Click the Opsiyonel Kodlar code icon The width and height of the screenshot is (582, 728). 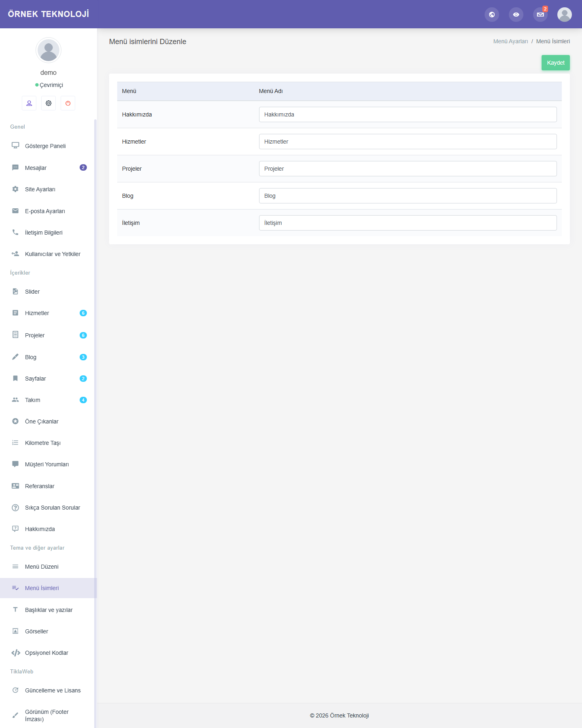pos(16,653)
